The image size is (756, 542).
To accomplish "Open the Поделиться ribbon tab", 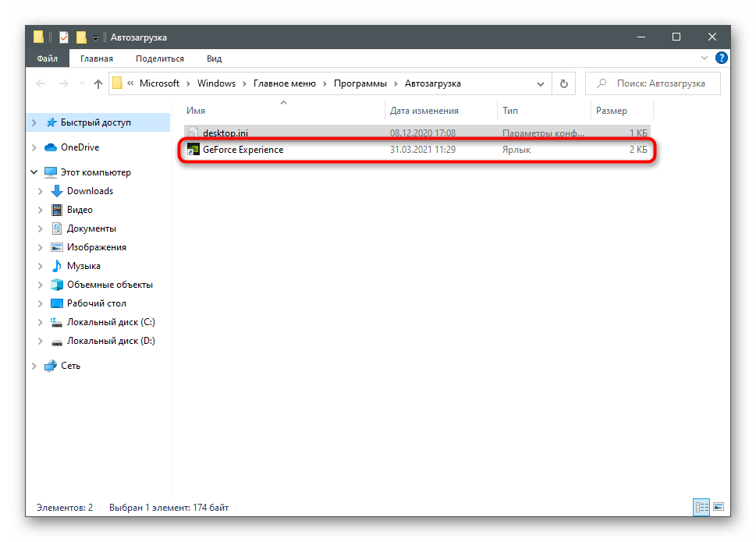I will pyautogui.click(x=159, y=58).
